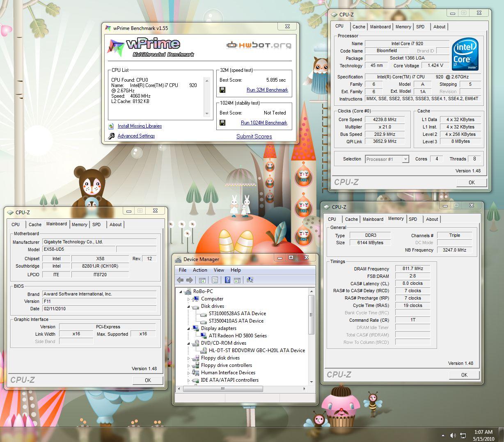Click the Forward arrow in Device Manager toolbar
Viewport: 504px width, 442px height.
click(189, 280)
